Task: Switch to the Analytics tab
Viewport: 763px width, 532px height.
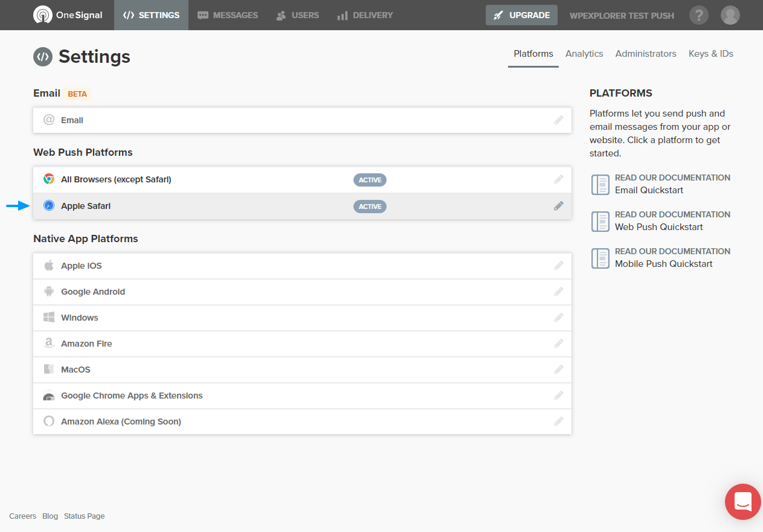Action: 584,54
